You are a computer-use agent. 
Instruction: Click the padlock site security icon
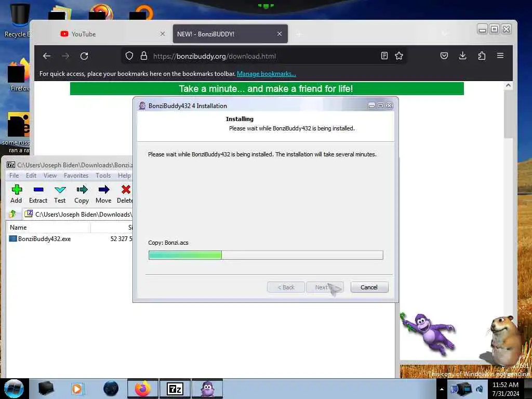(144, 56)
